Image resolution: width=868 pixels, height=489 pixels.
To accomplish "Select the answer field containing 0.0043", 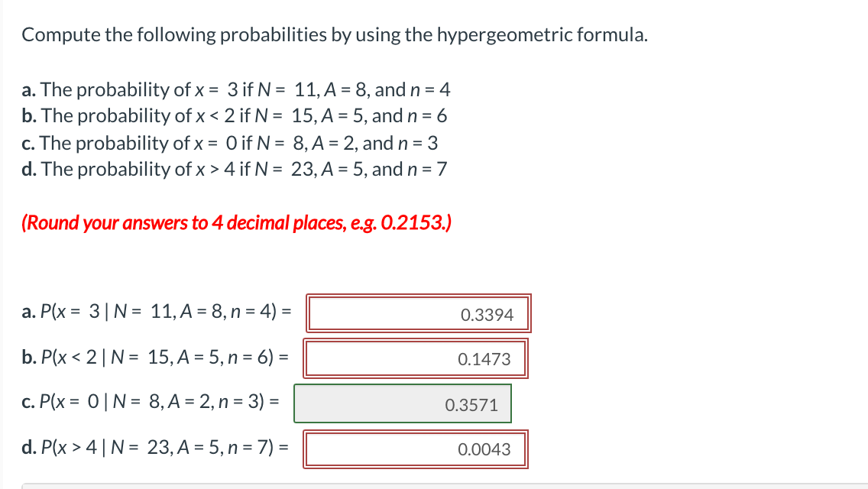I will point(416,449).
